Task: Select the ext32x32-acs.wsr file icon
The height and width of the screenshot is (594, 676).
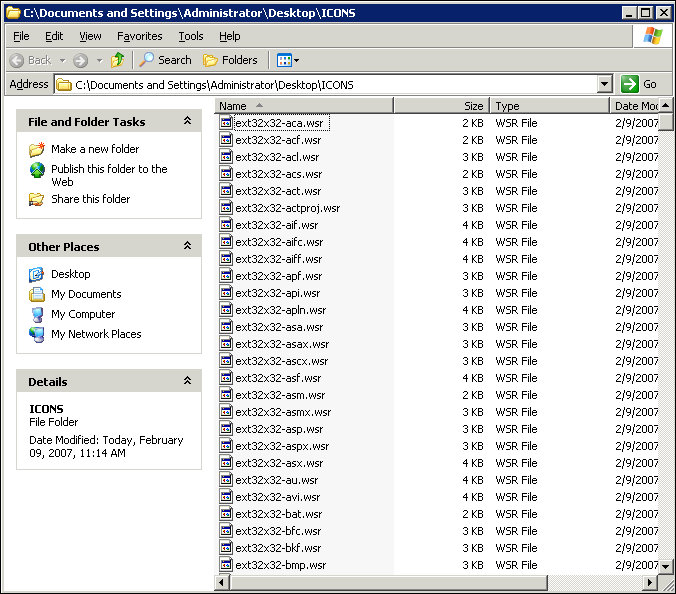Action: tap(226, 174)
